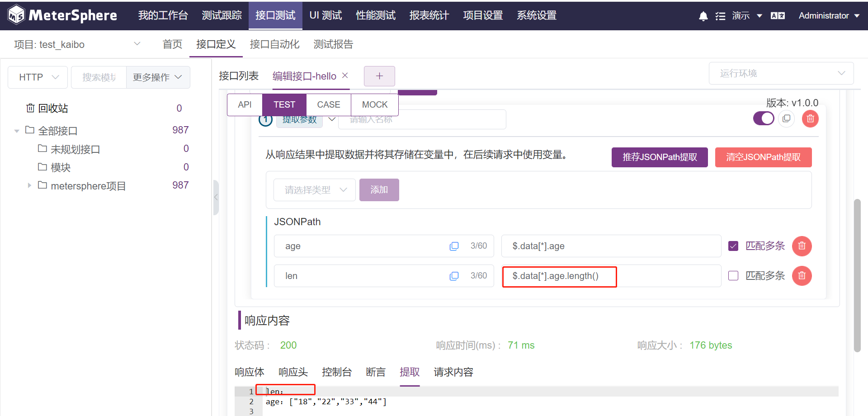Click the MeterSphere logo

click(x=62, y=15)
